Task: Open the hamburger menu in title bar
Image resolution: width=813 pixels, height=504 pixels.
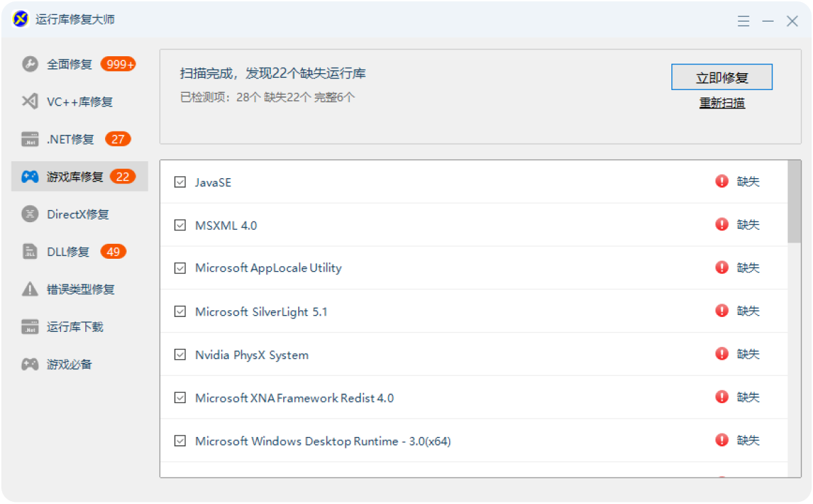Action: coord(743,21)
